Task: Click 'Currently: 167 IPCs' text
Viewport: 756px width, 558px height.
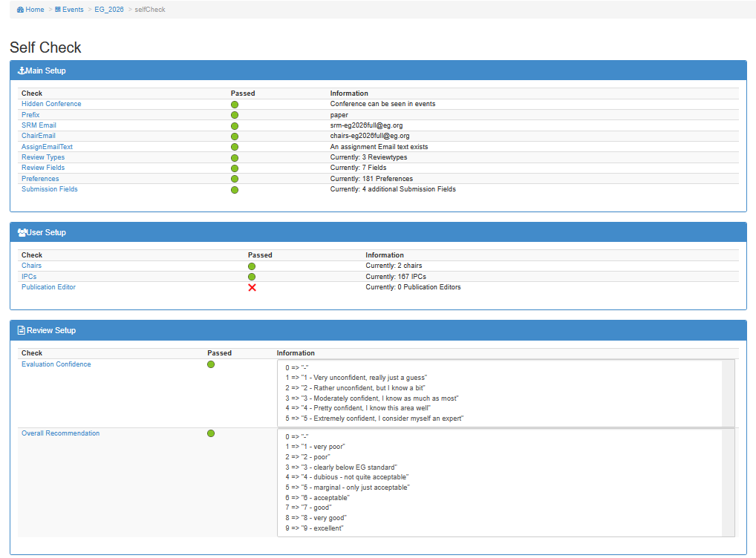Action: click(396, 277)
